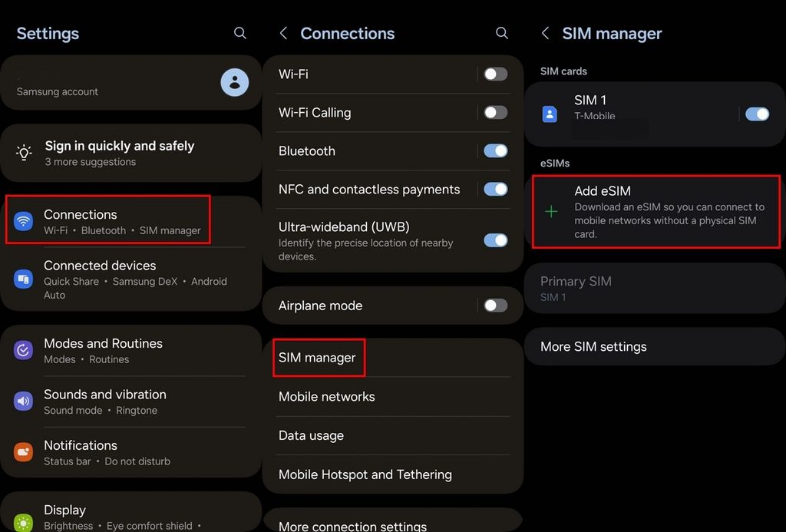786x532 pixels.
Task: Click the green plus icon next to Add eSIM
Action: click(551, 213)
